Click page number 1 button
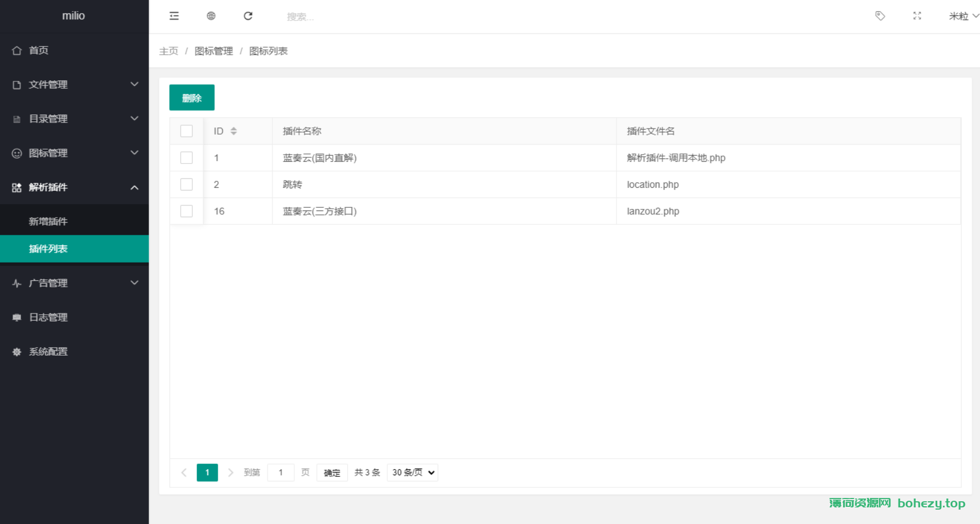Image resolution: width=980 pixels, height=524 pixels. [x=207, y=472]
